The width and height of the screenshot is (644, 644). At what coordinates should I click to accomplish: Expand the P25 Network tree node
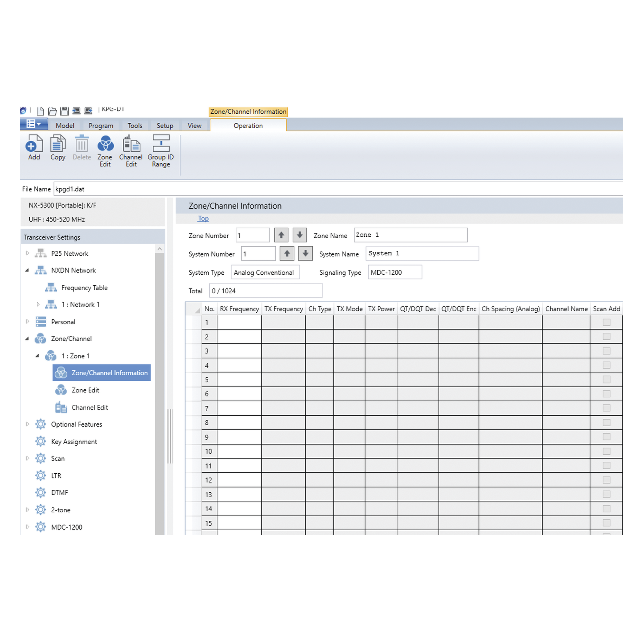[28, 253]
